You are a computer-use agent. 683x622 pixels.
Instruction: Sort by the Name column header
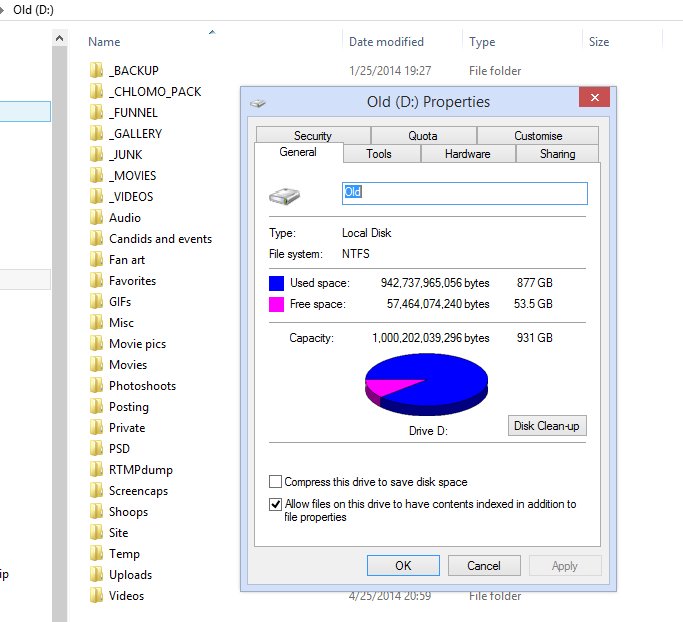[104, 42]
